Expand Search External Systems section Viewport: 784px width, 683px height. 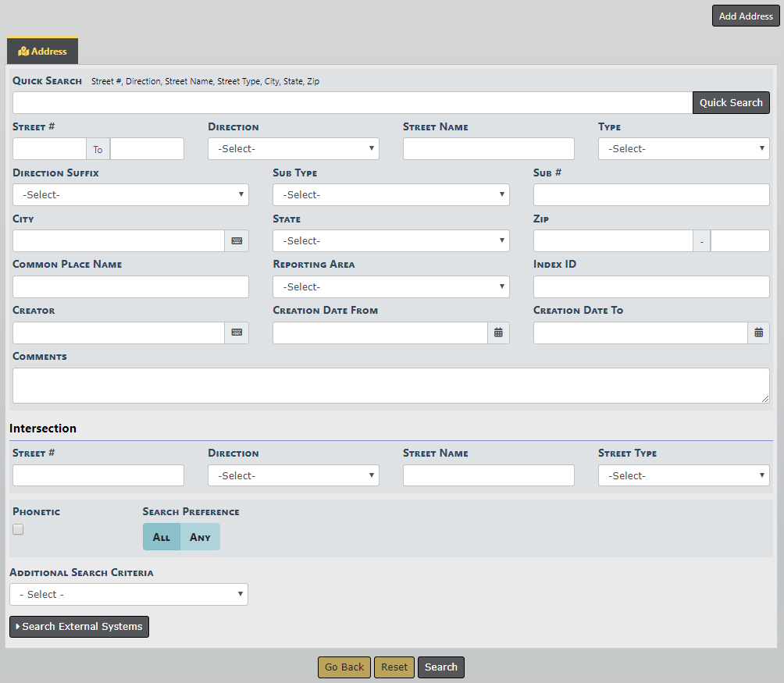tap(79, 627)
